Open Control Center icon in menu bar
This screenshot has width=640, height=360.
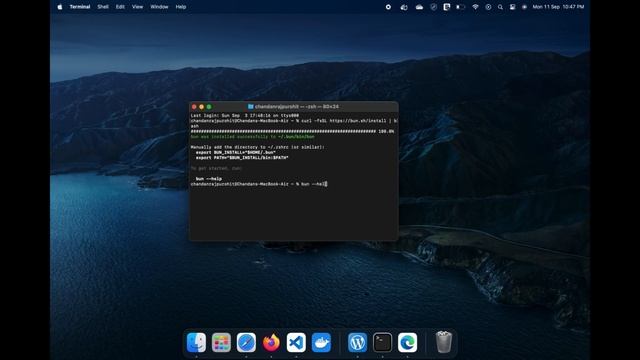pyautogui.click(x=512, y=7)
